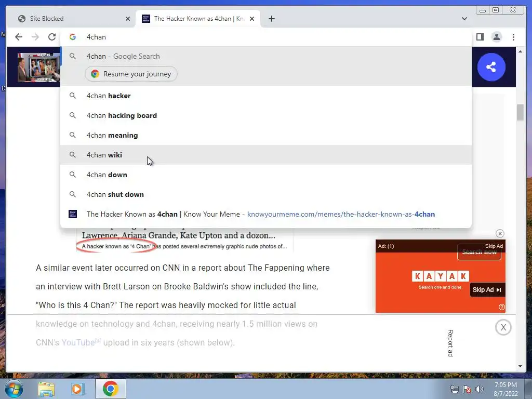The height and width of the screenshot is (399, 532).
Task: Click the ad info question mark icon
Action: [501, 307]
